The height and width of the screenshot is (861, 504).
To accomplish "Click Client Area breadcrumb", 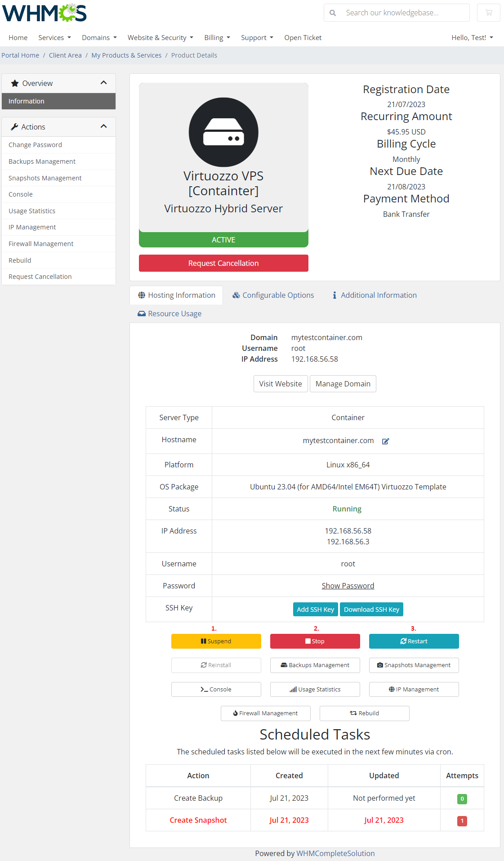I will (65, 55).
